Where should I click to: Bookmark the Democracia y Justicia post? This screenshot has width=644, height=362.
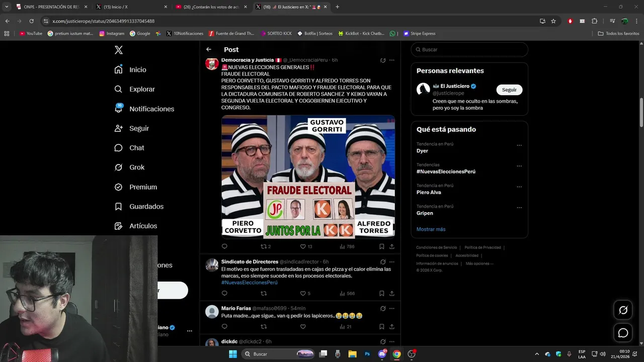click(x=382, y=246)
